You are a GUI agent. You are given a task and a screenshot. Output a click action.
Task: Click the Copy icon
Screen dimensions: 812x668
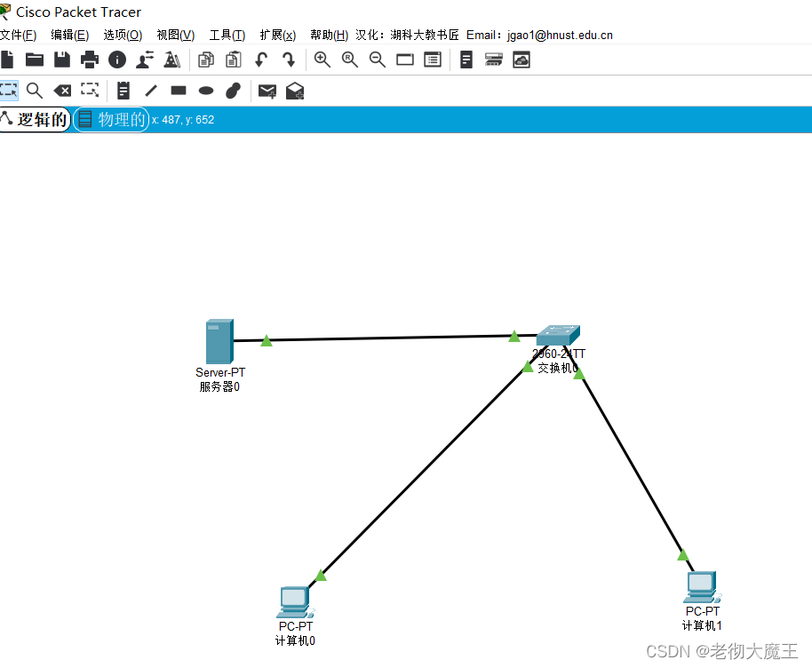pos(206,60)
